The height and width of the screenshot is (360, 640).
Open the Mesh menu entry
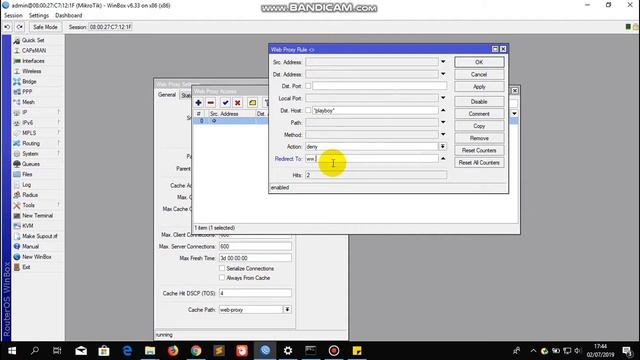point(28,102)
